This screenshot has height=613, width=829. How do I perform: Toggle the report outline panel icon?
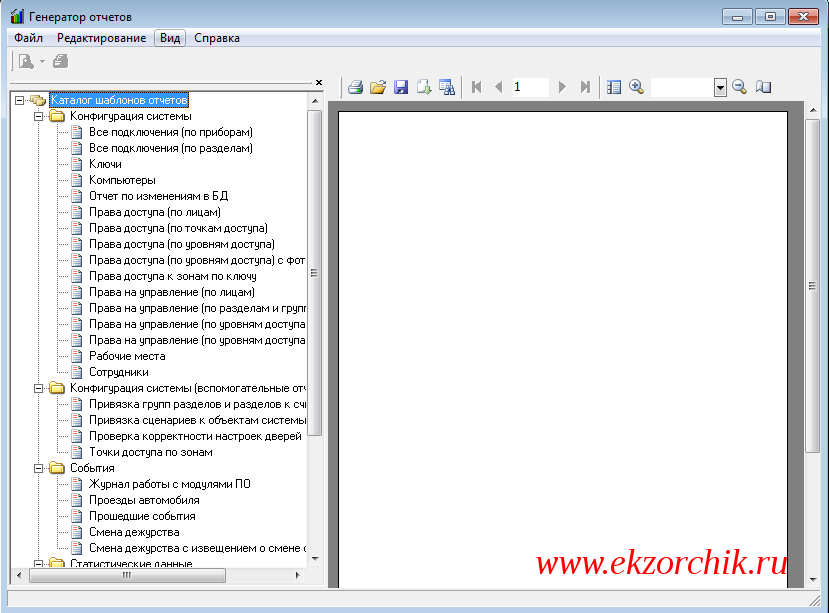point(614,87)
